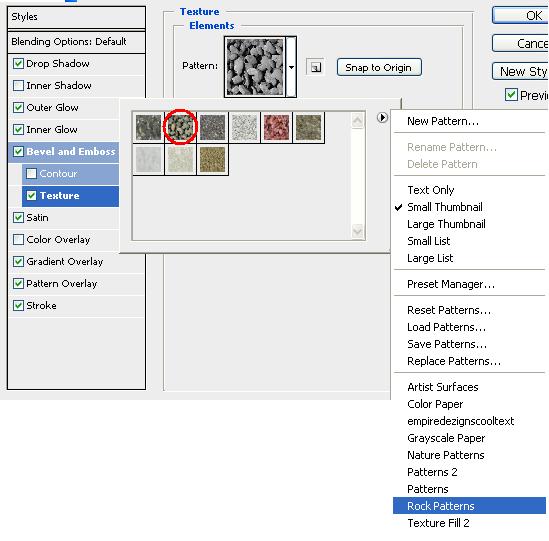The image size is (549, 541).
Task: Choose Replace Patterns... menu entry
Action: [x=454, y=361]
